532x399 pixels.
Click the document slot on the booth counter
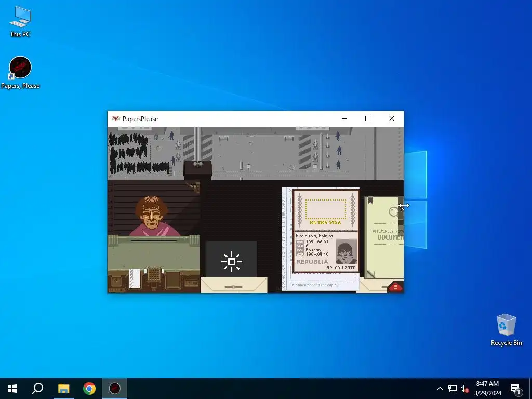[154, 241]
